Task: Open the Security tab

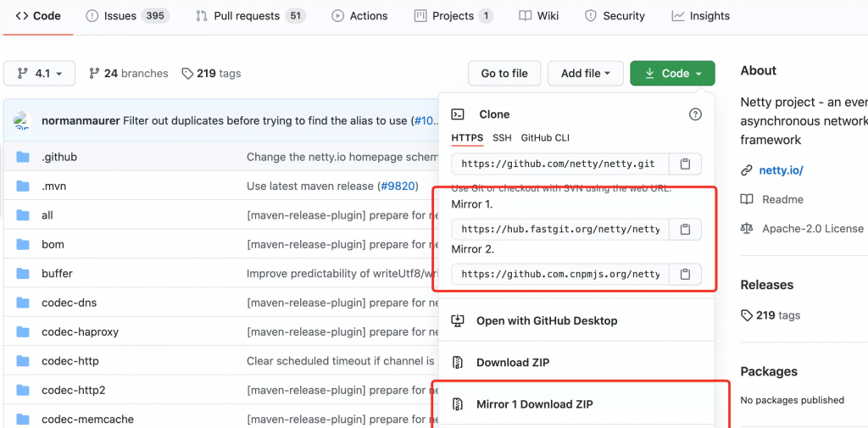Action: point(615,16)
